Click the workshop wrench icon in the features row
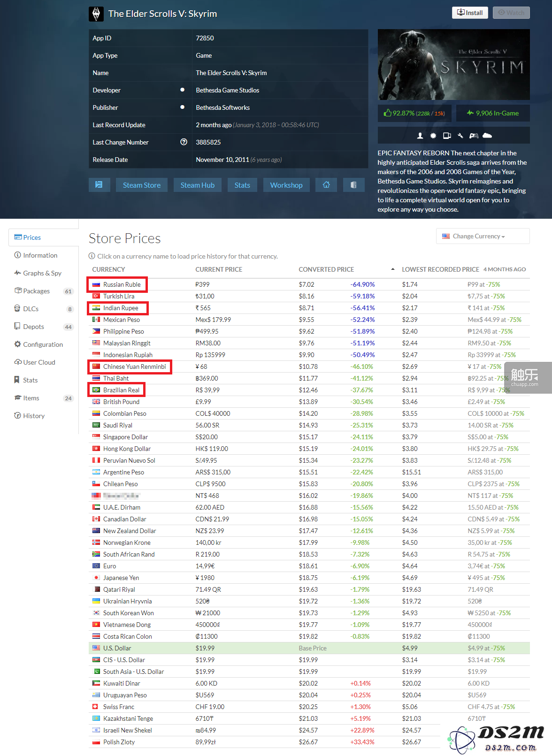 click(460, 136)
